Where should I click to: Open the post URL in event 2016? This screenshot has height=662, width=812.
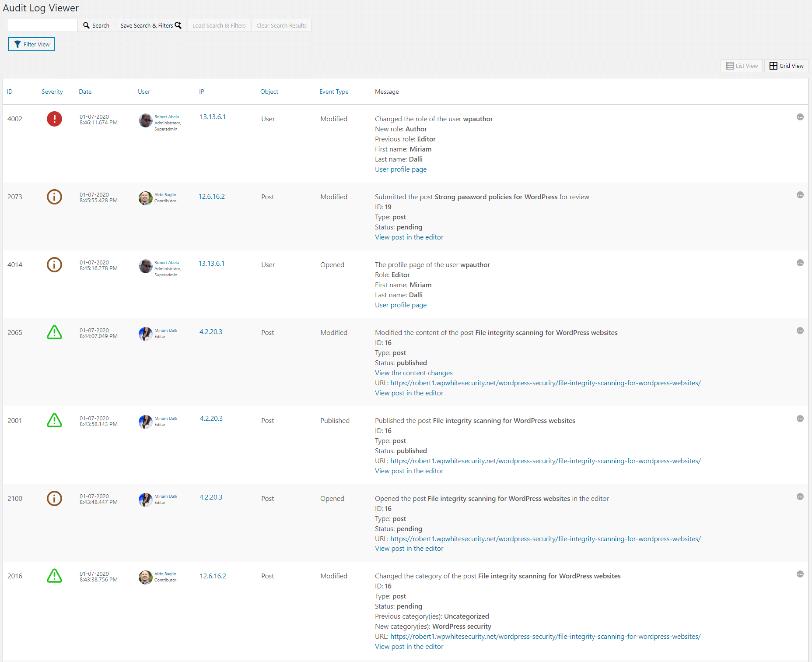pos(546,636)
